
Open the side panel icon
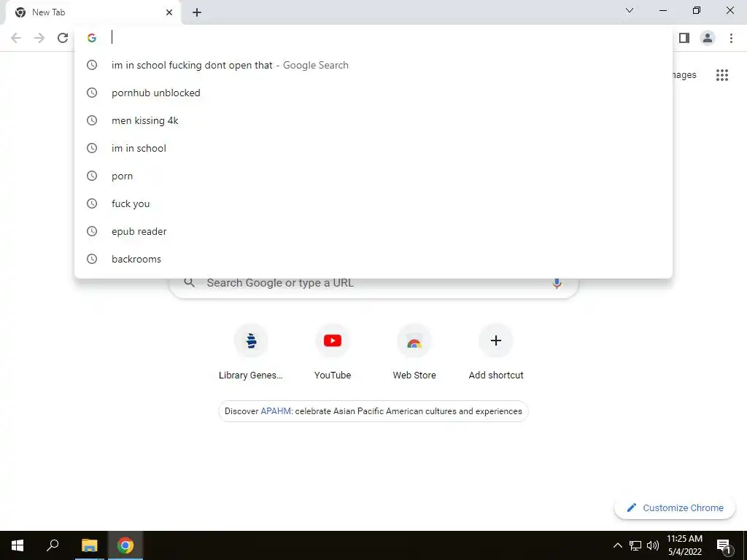click(684, 38)
